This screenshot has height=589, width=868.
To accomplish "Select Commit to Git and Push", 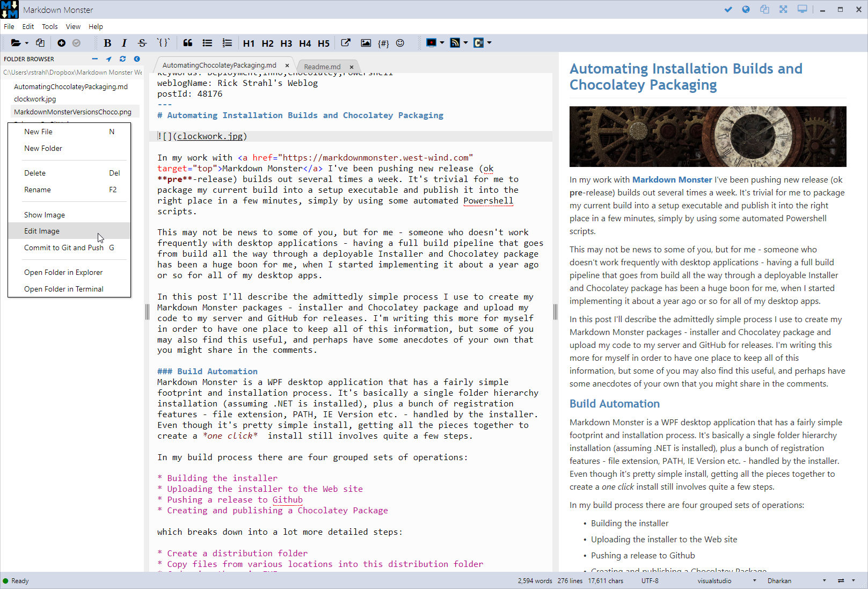I will coord(69,248).
